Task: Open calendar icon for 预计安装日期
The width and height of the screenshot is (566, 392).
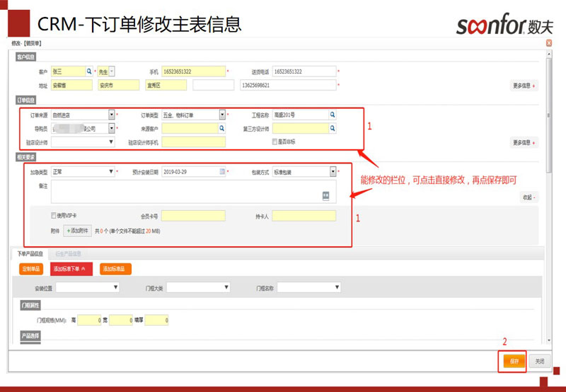Action: 222,172
